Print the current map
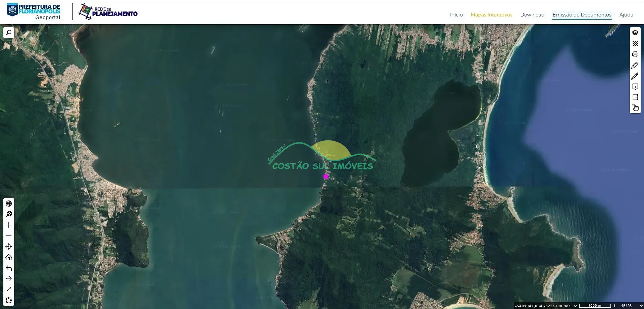Image resolution: width=644 pixels, height=309 pixels. (x=635, y=54)
